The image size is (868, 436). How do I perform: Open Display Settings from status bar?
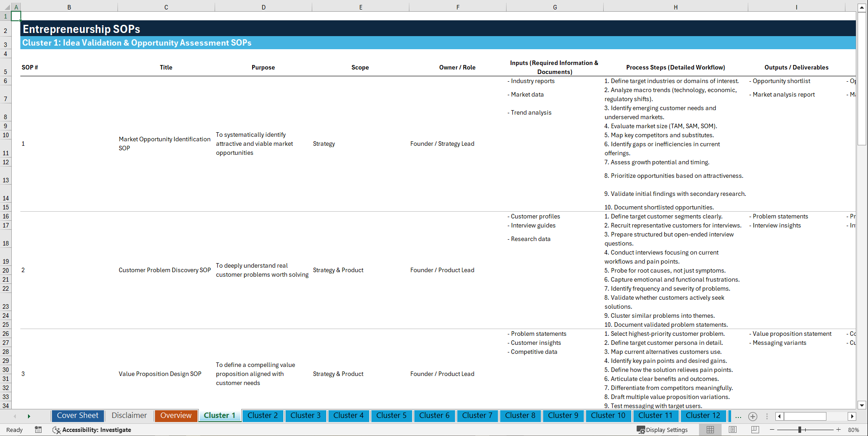pos(662,430)
